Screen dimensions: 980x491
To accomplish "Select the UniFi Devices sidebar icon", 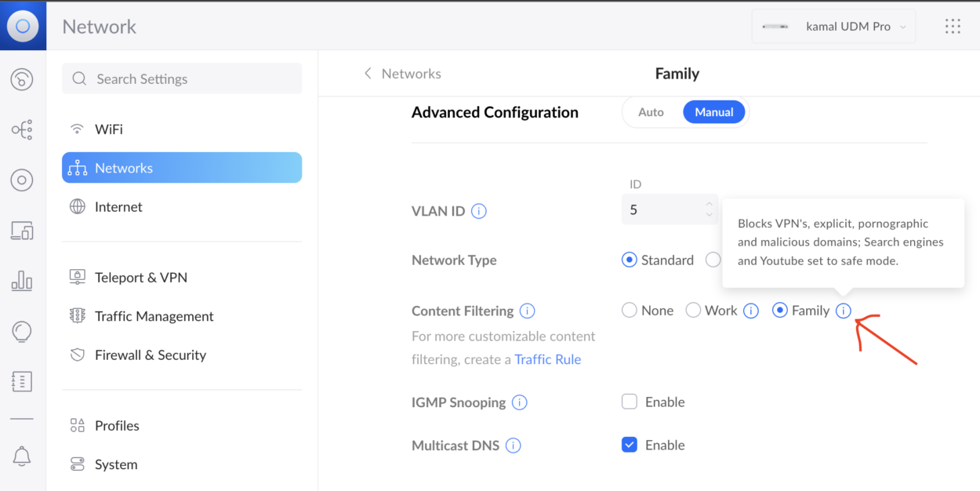I will [x=22, y=180].
